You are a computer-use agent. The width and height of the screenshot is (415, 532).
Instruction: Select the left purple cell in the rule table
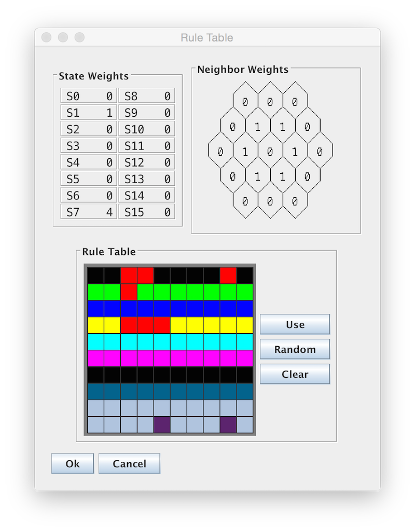click(x=162, y=425)
